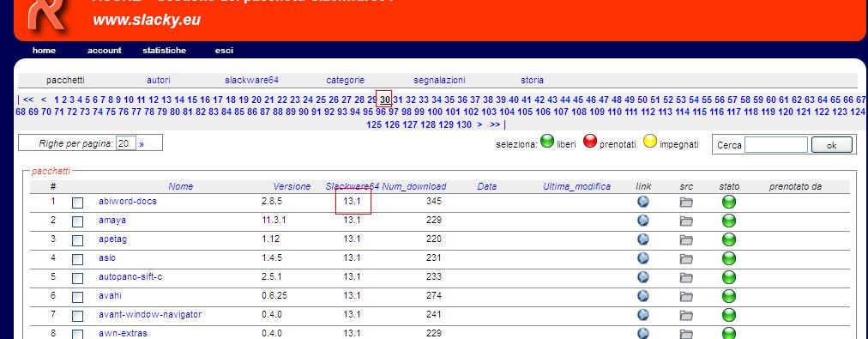
Task: Open the autori tab
Action: click(159, 81)
